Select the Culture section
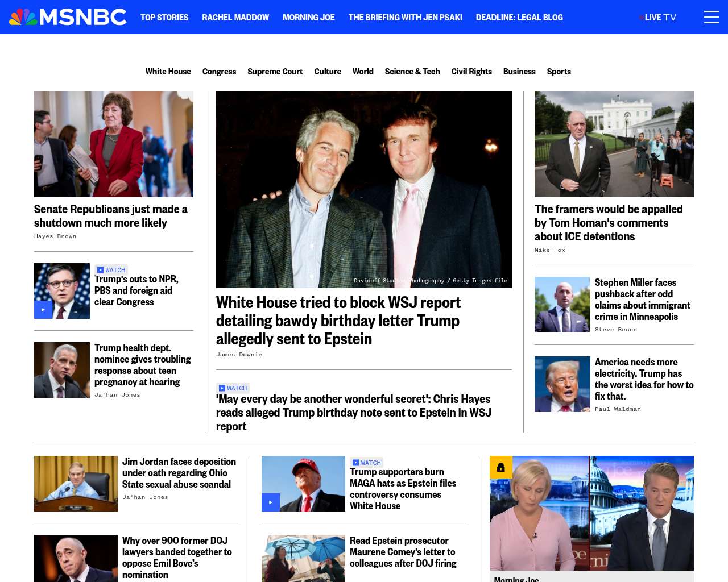Image resolution: width=728 pixels, height=582 pixels. 328,72
